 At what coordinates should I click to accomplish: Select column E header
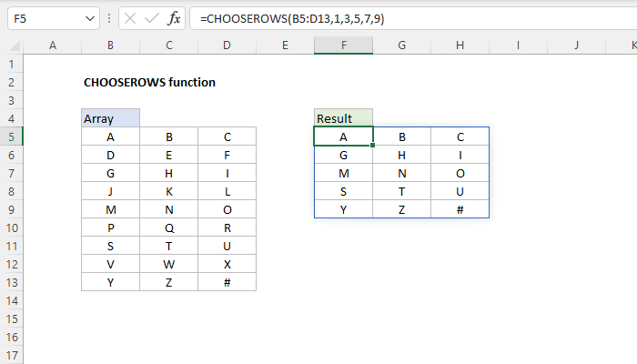(285, 45)
